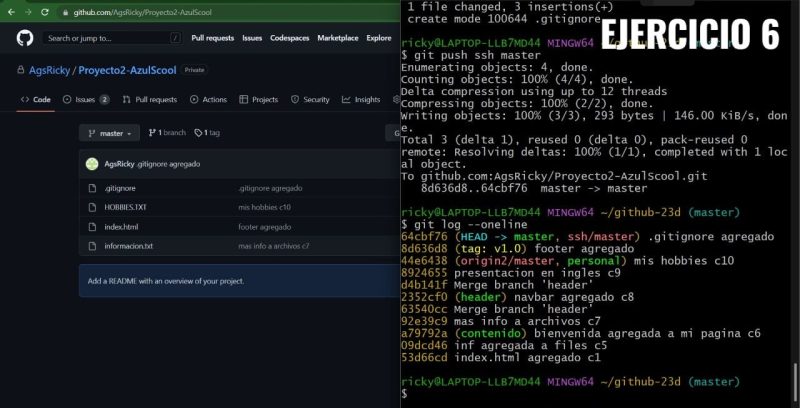Open Codespaces in the top navigation

pyautogui.click(x=290, y=38)
